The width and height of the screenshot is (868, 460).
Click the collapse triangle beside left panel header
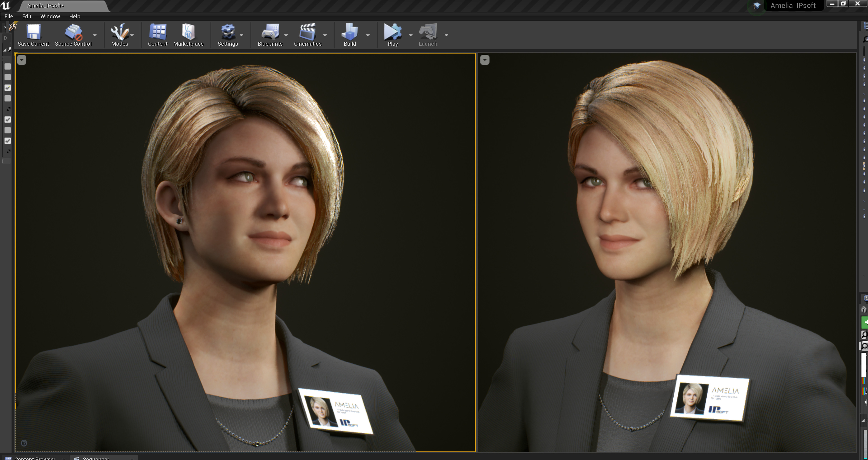(x=5, y=50)
